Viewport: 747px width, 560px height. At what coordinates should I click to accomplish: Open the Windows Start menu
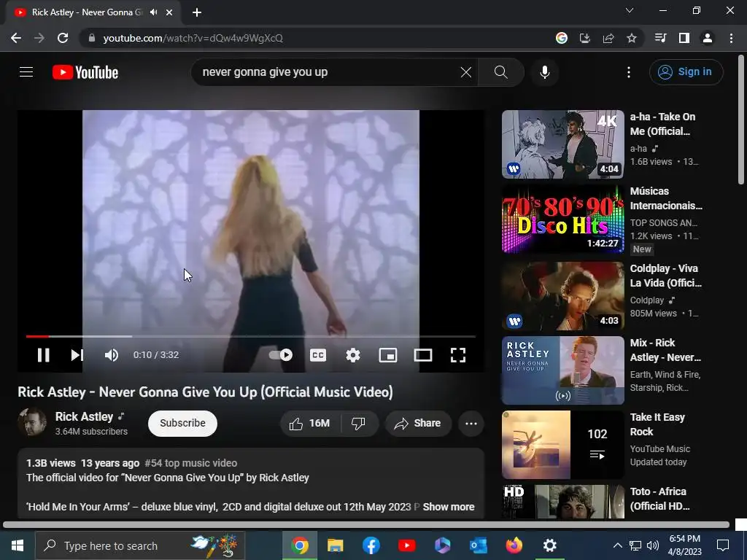(18, 545)
